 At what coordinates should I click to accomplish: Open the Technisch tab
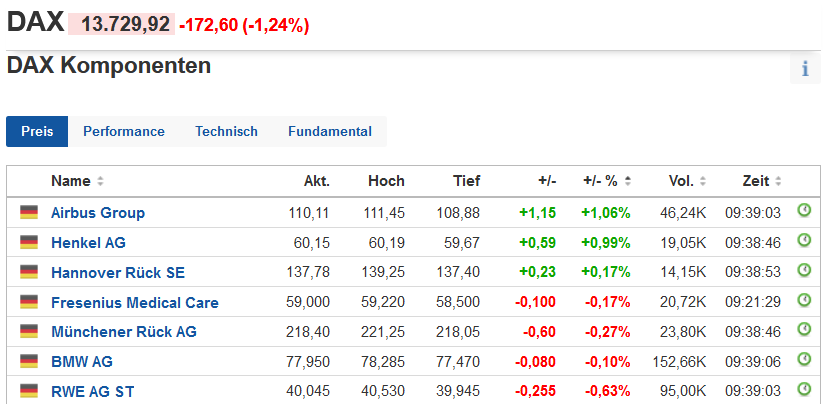[x=226, y=132]
